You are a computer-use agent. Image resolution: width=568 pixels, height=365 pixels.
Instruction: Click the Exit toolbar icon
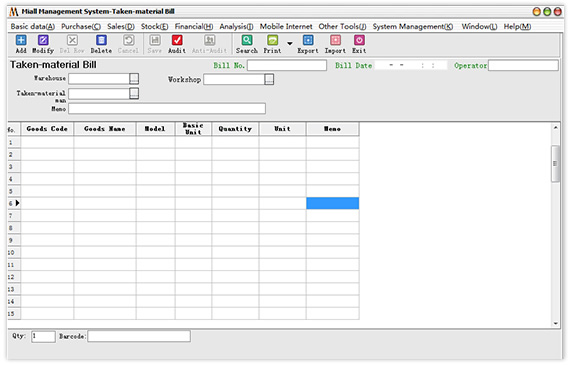tap(359, 40)
